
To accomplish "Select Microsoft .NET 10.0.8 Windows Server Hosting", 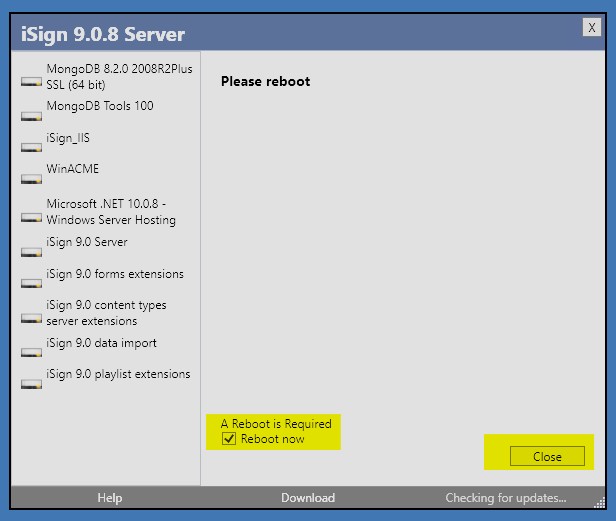I will coord(111,212).
